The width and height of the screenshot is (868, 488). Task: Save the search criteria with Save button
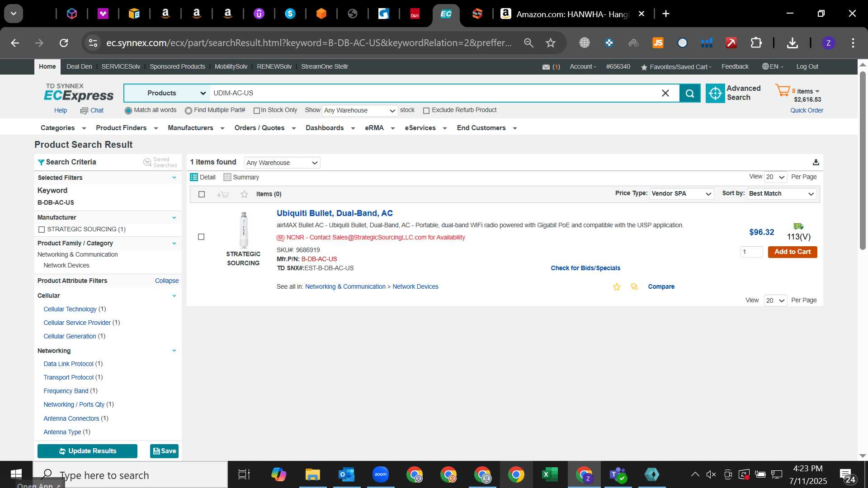[165, 451]
